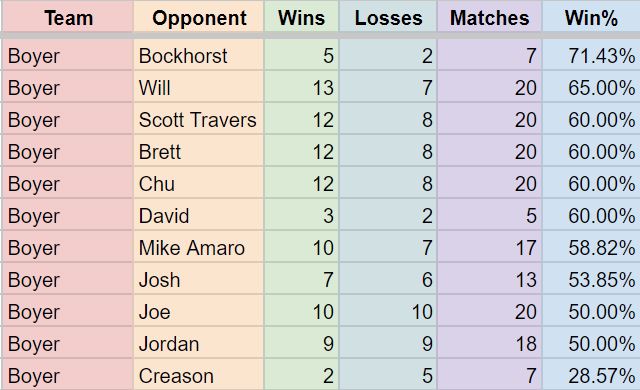
Task: Click the Wins header cell
Action: pyautogui.click(x=301, y=16)
